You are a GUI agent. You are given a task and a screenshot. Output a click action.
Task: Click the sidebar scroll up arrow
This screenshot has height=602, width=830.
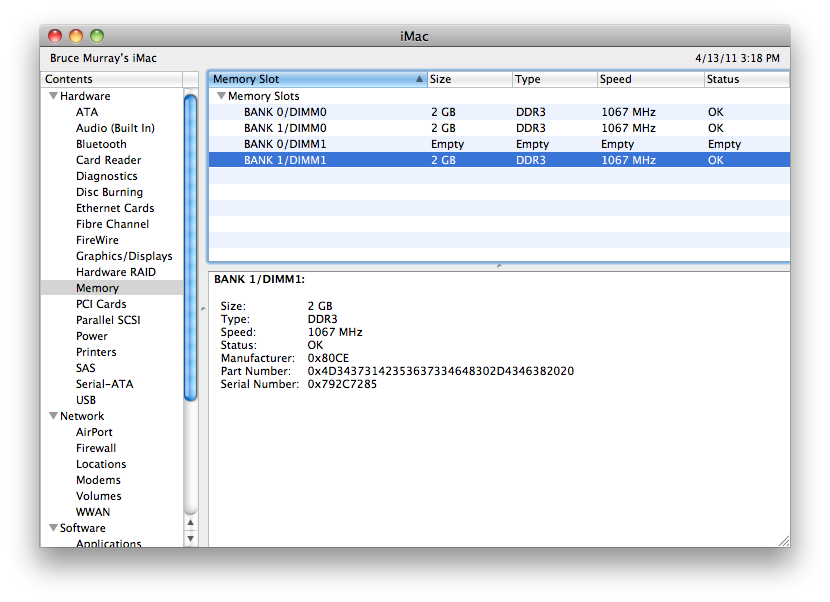191,523
